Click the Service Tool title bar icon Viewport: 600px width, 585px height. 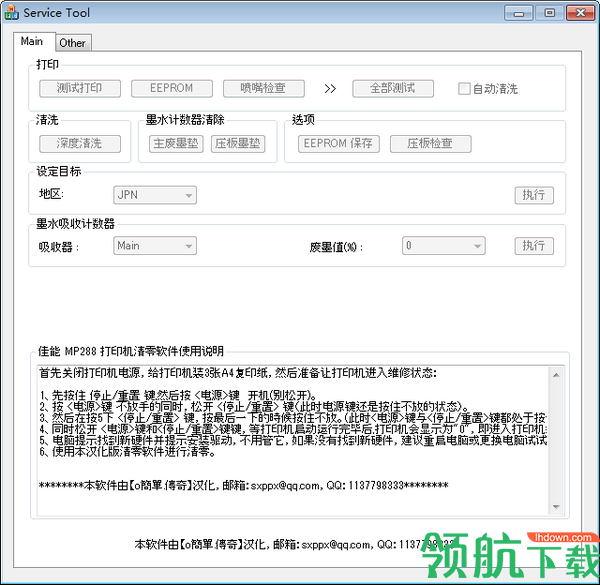tap(11, 13)
